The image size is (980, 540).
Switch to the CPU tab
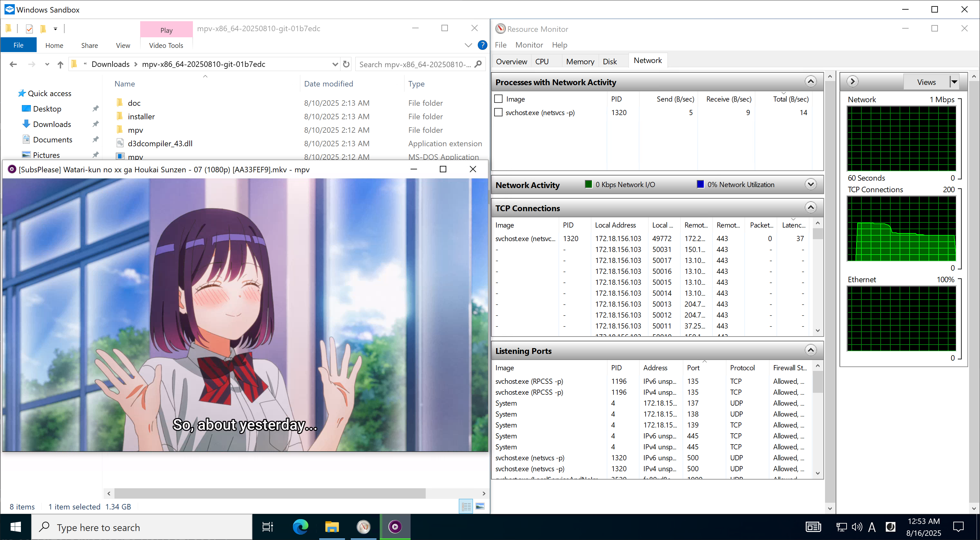[542, 62]
